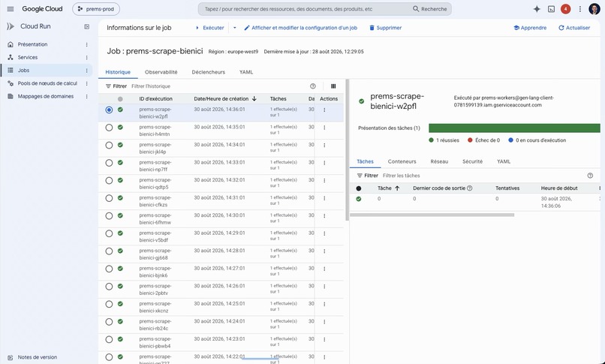Open help icon next to history filter
The image size is (605, 364).
pyautogui.click(x=313, y=86)
